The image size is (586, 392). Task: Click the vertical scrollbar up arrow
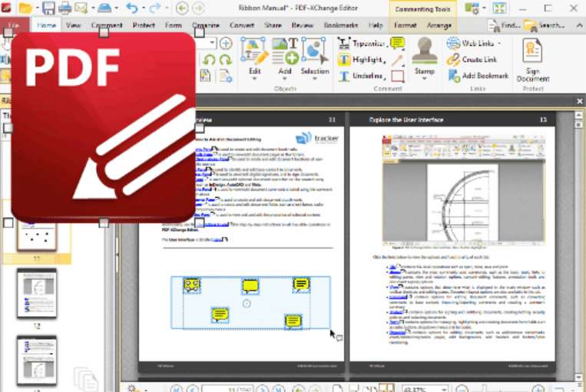click(579, 115)
